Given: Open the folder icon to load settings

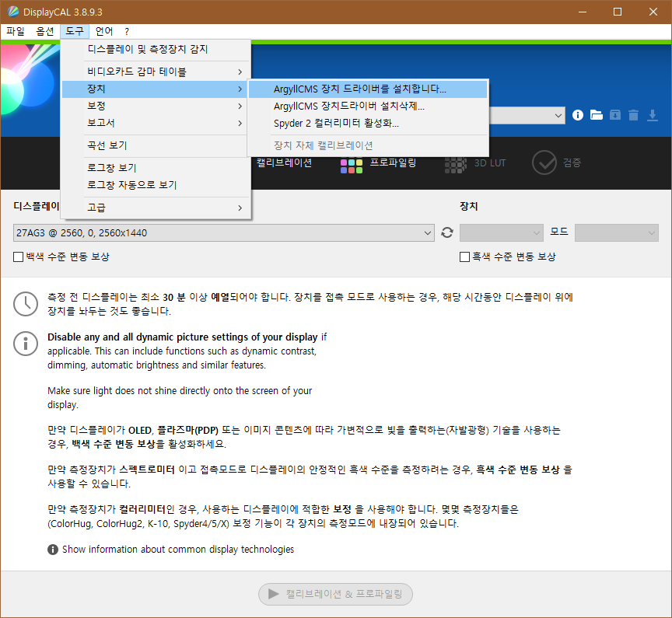Looking at the screenshot, I should point(596,115).
